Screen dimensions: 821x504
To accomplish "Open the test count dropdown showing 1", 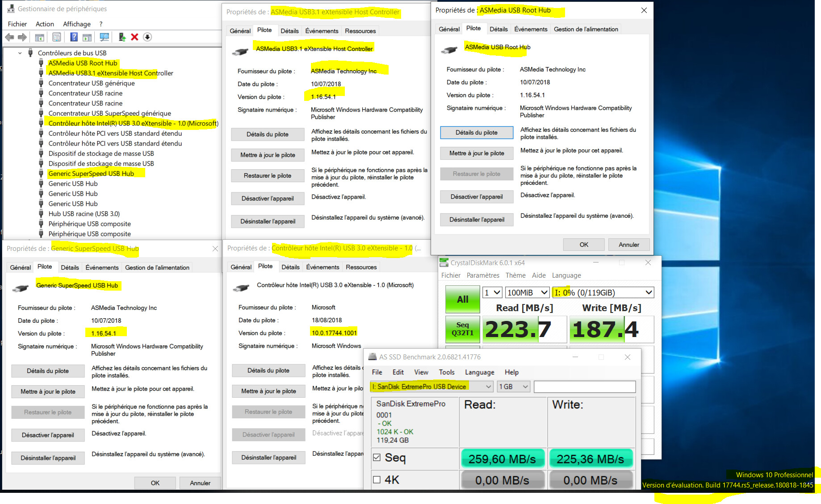I will click(493, 292).
